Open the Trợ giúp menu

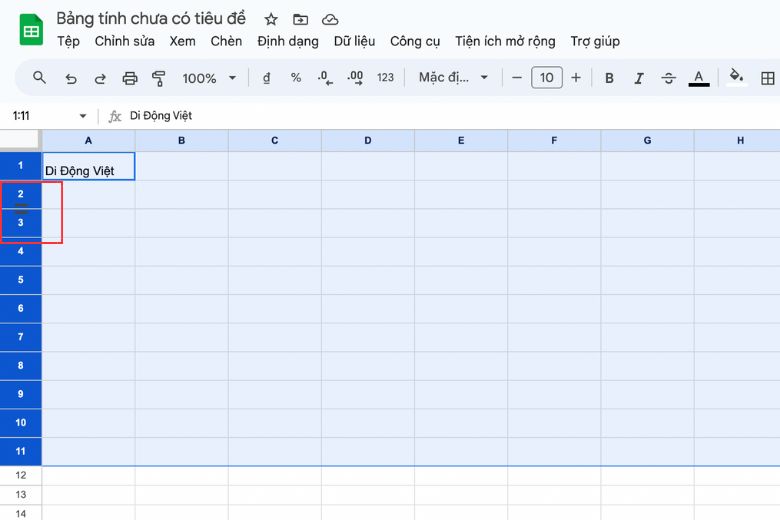pos(595,41)
